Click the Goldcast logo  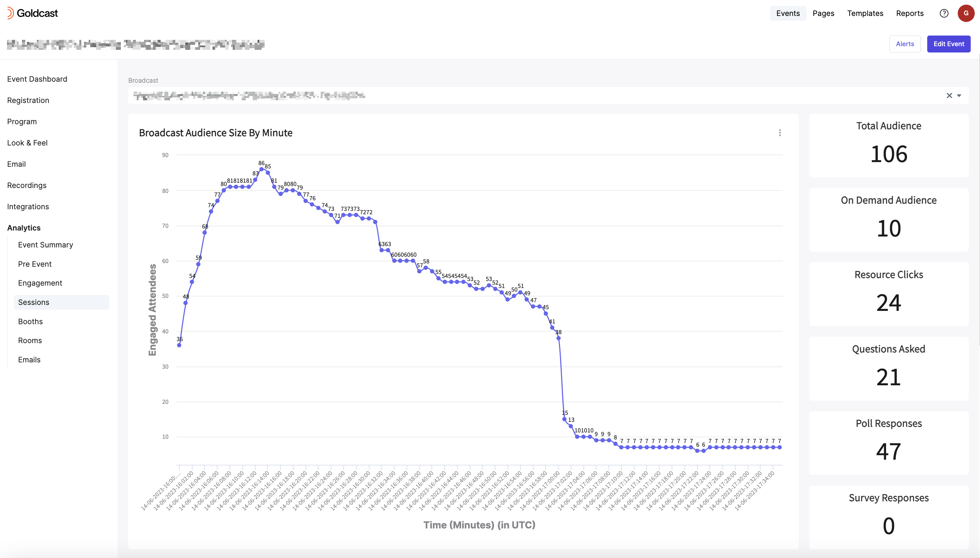pos(33,13)
